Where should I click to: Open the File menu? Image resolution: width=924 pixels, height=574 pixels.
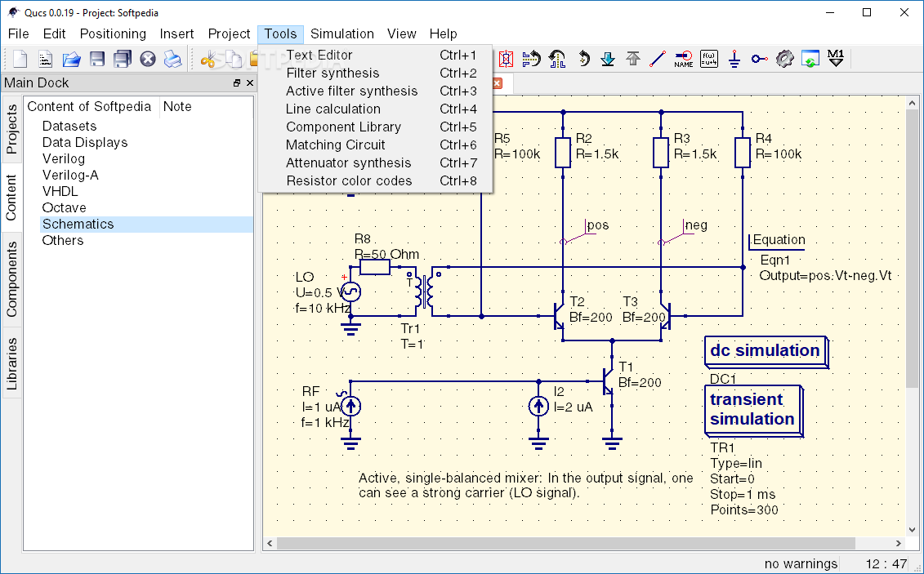pos(18,33)
